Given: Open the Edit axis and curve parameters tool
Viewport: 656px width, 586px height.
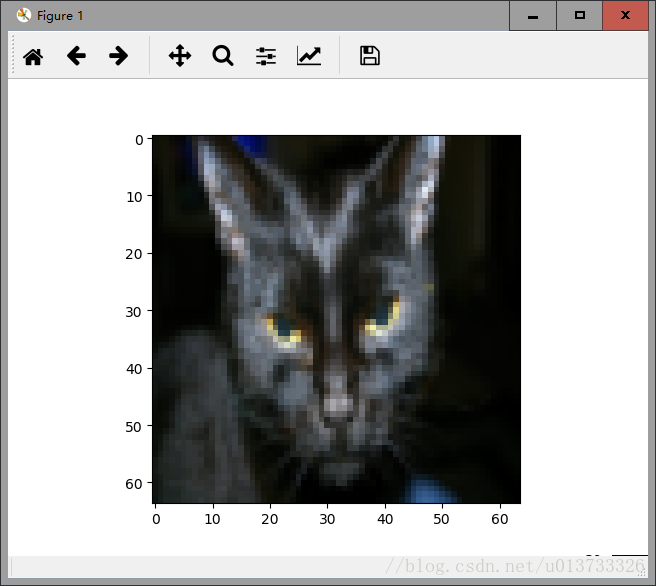Looking at the screenshot, I should point(309,56).
